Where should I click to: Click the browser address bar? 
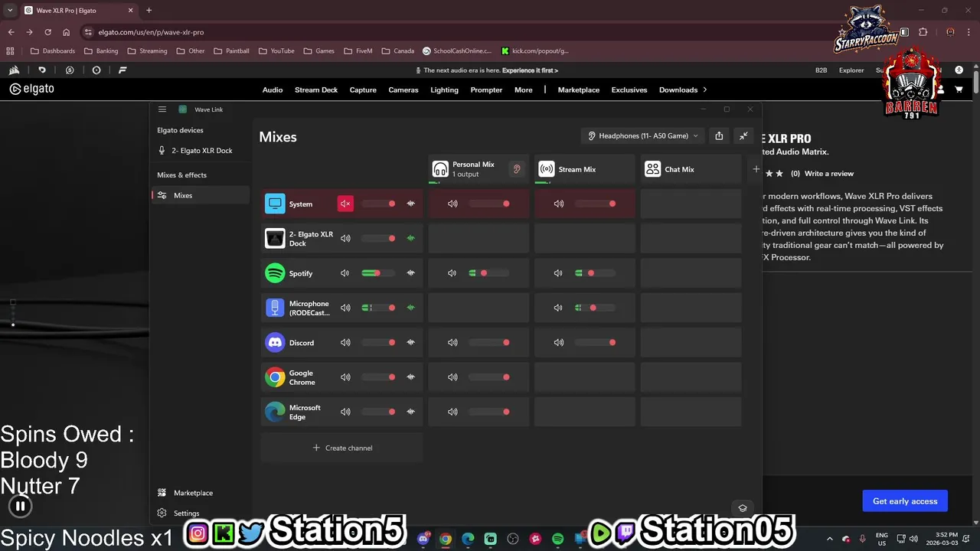click(452, 32)
